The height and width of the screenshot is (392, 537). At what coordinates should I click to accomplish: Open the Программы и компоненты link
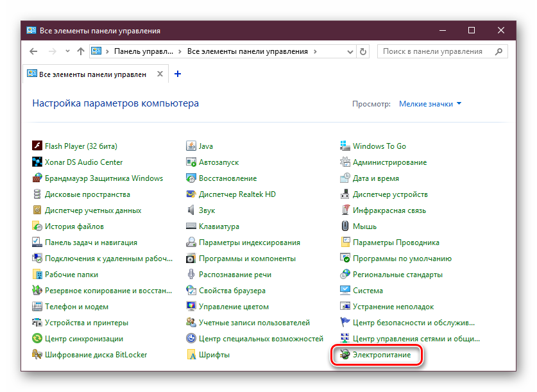pos(247,259)
